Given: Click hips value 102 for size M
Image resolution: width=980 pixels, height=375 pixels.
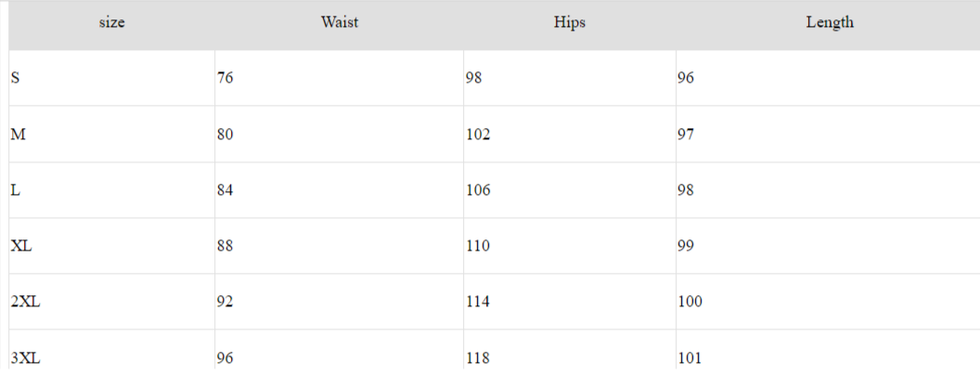Looking at the screenshot, I should coord(477,135).
